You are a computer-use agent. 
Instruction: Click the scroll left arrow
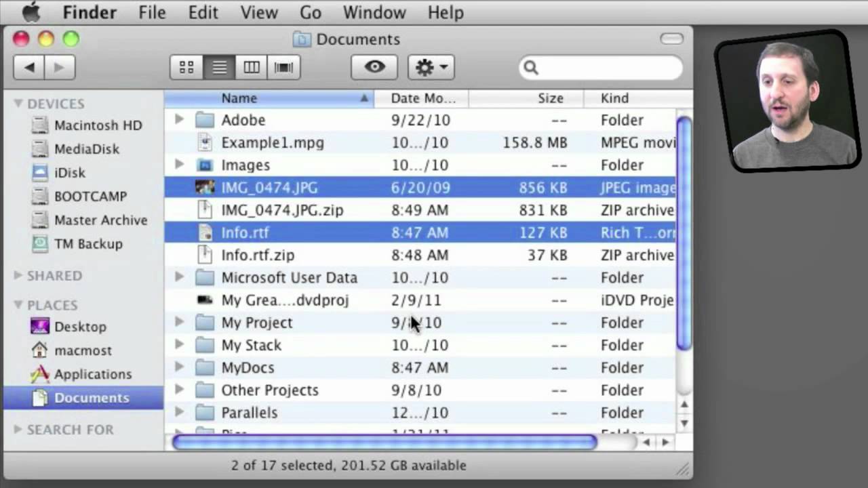(646, 443)
